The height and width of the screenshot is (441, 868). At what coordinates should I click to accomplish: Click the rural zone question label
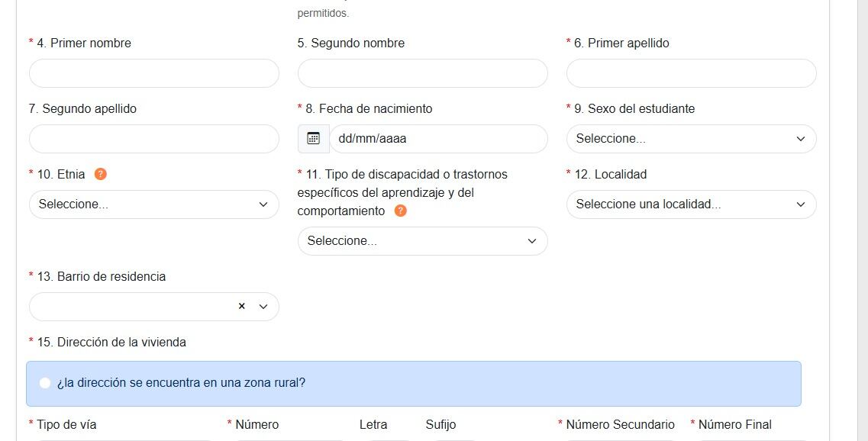tap(181, 383)
